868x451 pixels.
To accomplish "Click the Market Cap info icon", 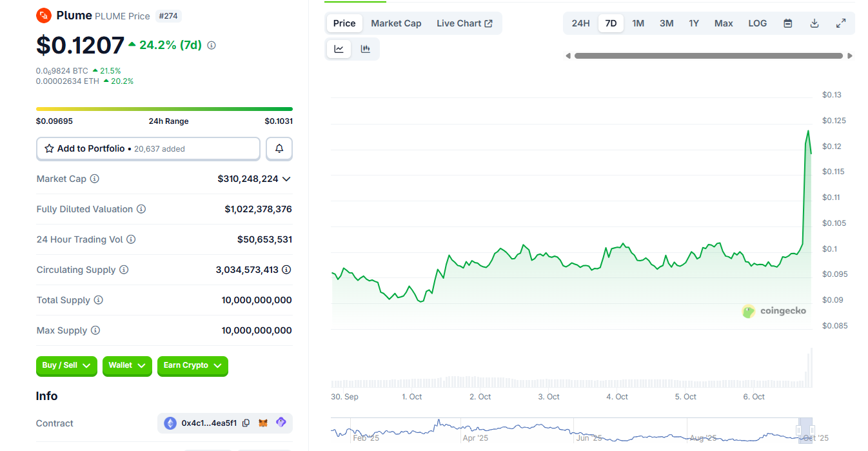I will [95, 179].
